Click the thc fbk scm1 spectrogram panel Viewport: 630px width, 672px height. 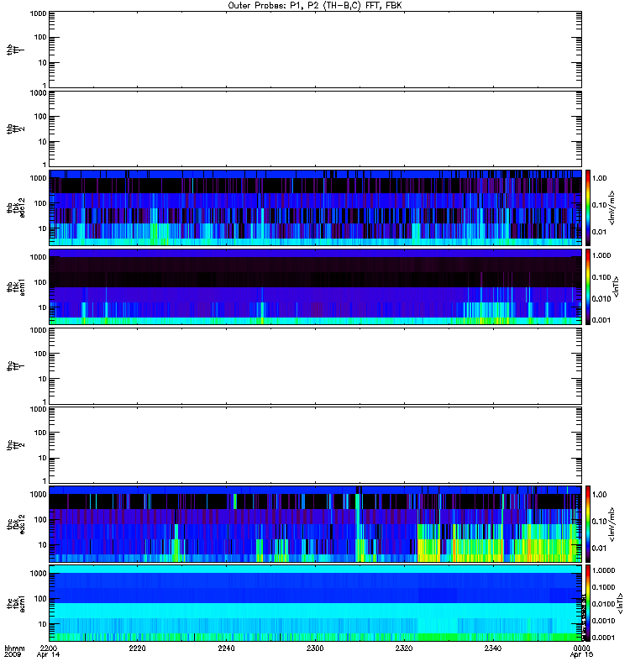click(x=316, y=603)
